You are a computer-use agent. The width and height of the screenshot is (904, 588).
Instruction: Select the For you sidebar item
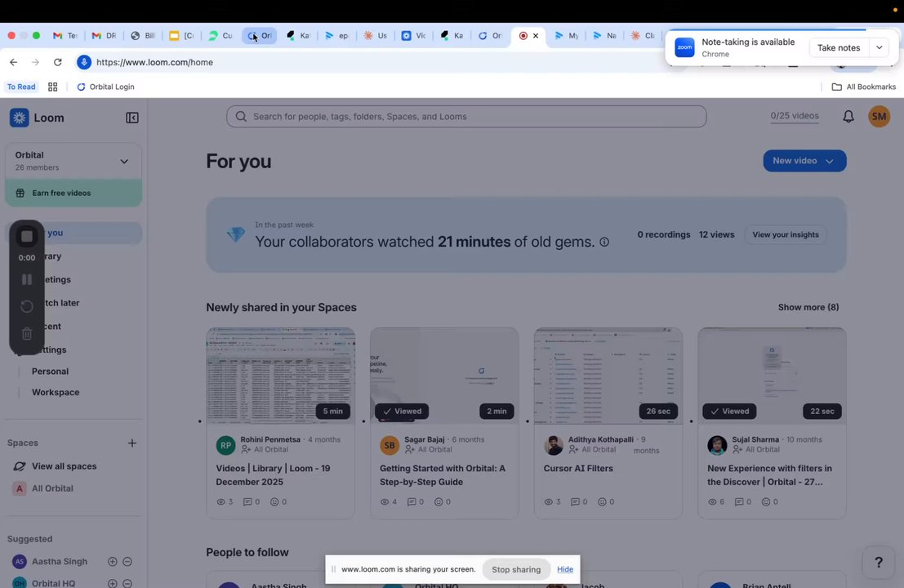pos(73,233)
